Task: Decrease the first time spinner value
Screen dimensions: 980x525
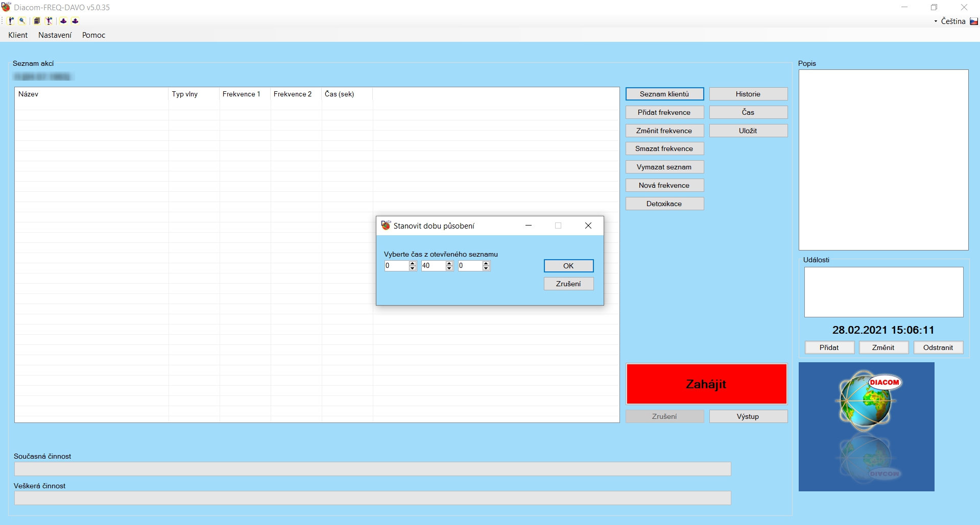Action: [413, 268]
